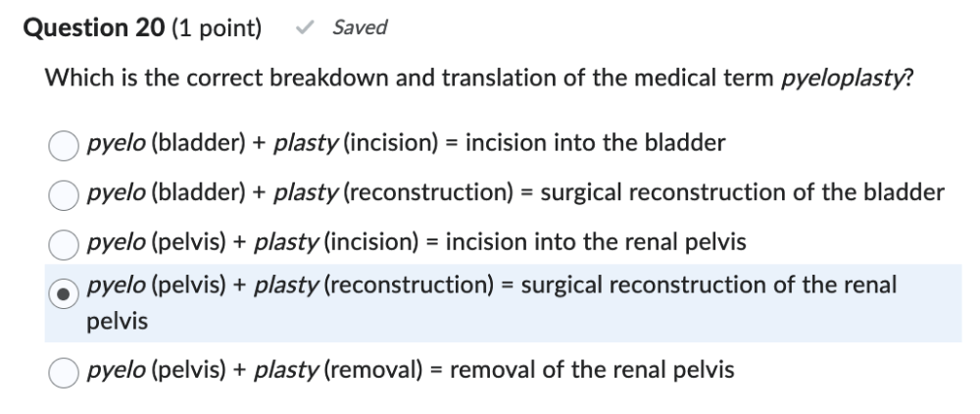Screen dimensions: 980x414
Task: Click italic 'pyelo' in the first answer option
Action: pos(113,143)
